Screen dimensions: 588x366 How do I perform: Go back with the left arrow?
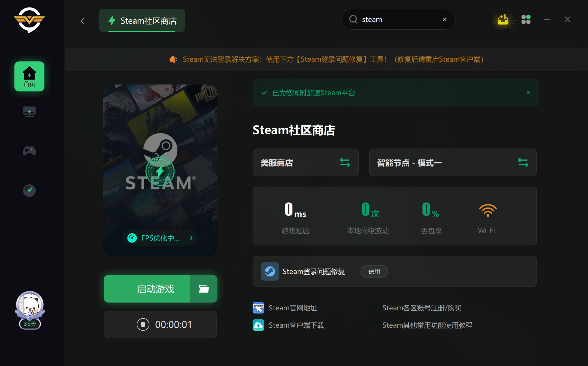pos(83,21)
